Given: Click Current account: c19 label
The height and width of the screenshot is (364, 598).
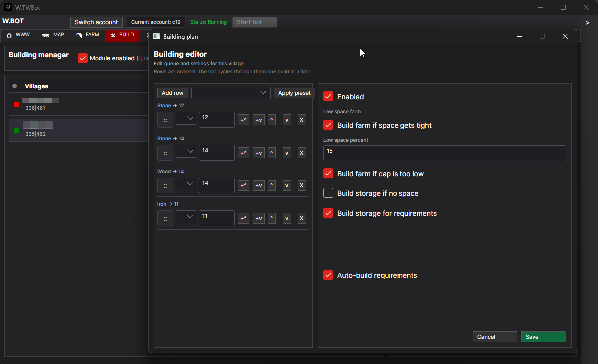Looking at the screenshot, I should click(156, 22).
